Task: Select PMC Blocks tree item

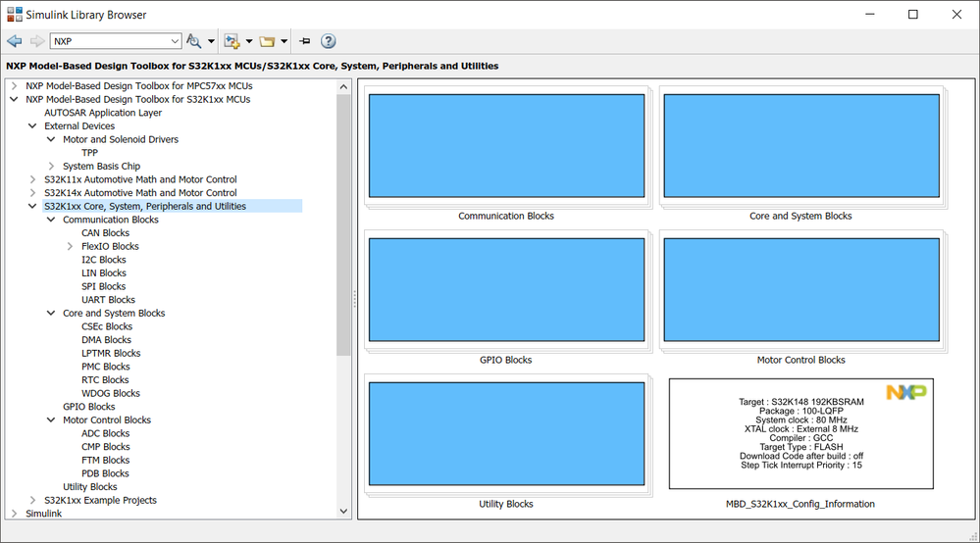Action: click(106, 367)
